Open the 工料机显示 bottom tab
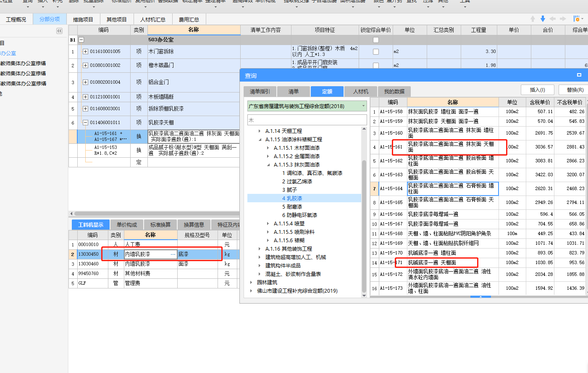 coord(91,225)
